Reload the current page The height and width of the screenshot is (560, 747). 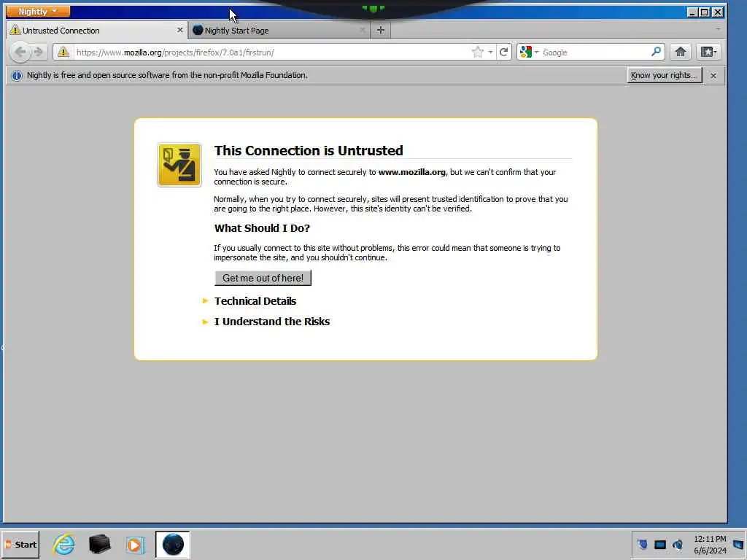point(503,52)
